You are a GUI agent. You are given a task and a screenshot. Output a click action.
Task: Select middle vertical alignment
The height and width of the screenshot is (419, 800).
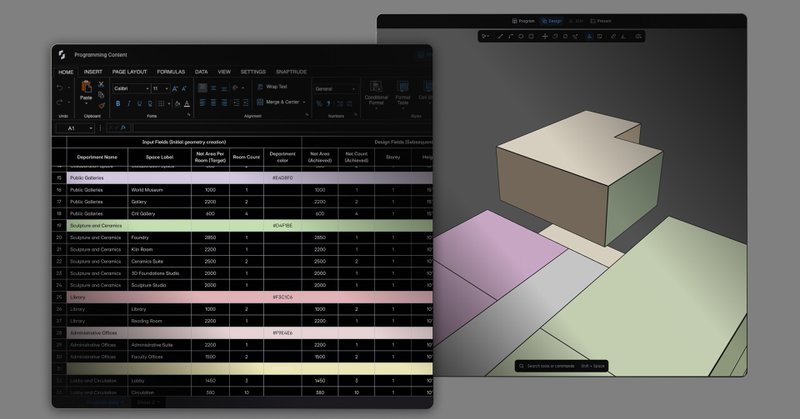tap(213, 88)
